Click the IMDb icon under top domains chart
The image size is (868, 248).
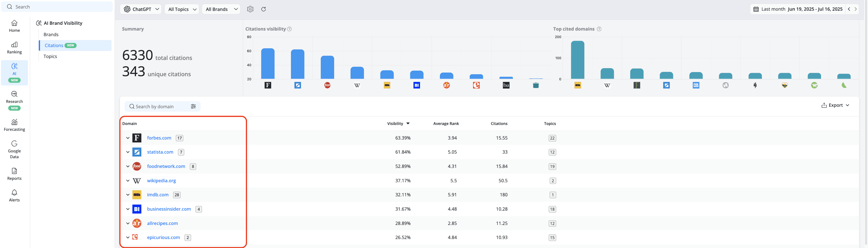(x=578, y=85)
